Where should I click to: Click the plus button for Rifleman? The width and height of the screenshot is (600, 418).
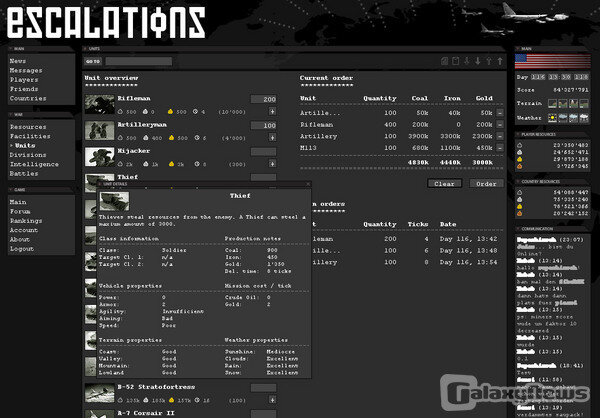coord(272,111)
